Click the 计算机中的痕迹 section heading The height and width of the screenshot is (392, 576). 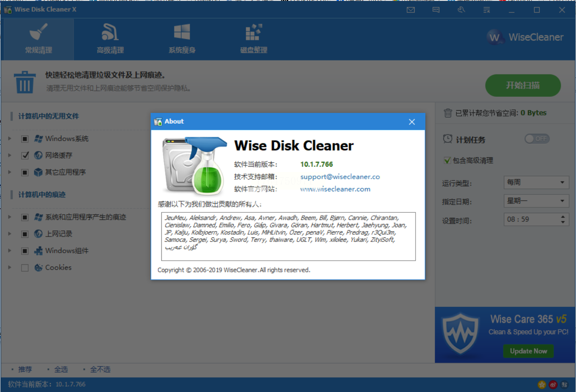click(x=42, y=195)
